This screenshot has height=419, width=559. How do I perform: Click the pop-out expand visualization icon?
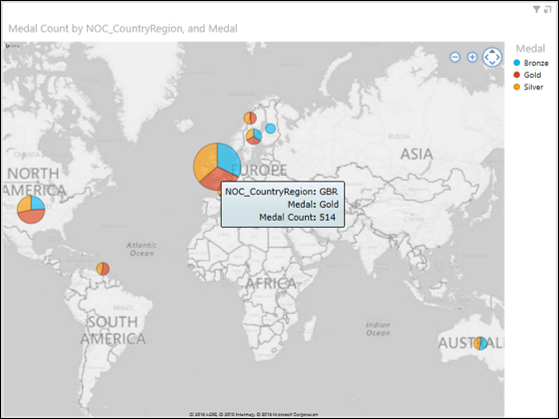coord(548,10)
